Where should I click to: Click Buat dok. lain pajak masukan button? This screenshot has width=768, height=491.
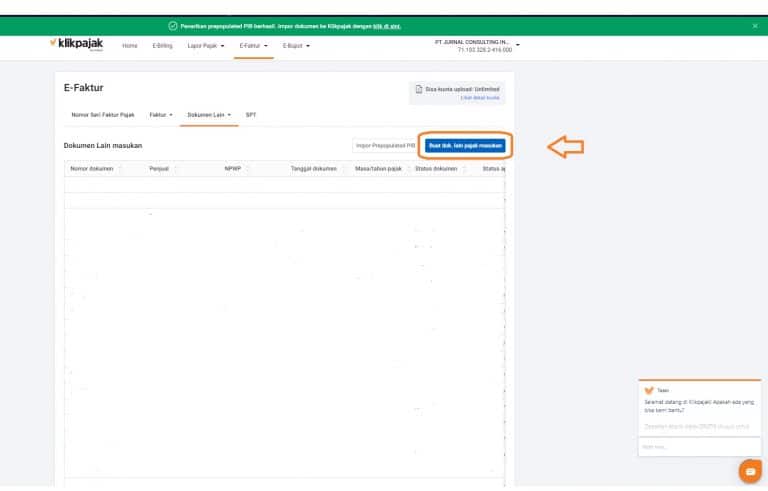pos(465,145)
